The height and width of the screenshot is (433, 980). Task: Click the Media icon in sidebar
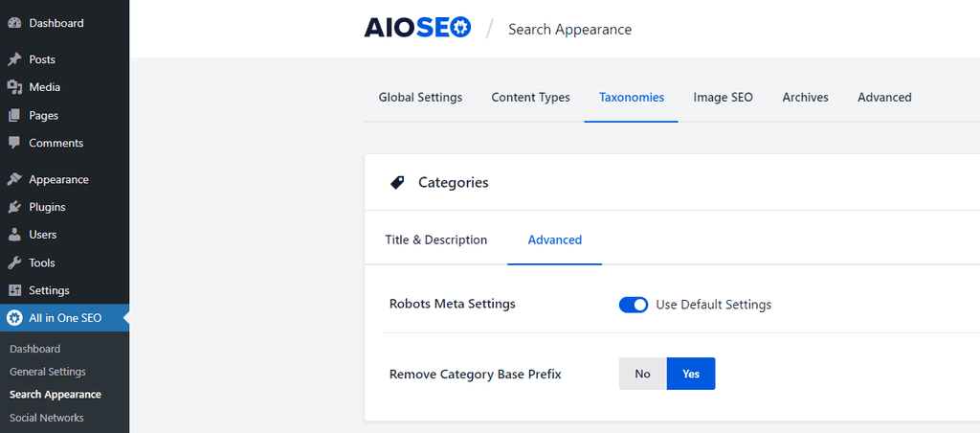point(14,87)
